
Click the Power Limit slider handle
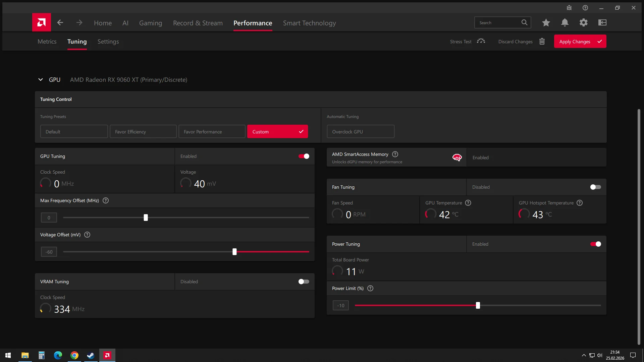coord(478,305)
